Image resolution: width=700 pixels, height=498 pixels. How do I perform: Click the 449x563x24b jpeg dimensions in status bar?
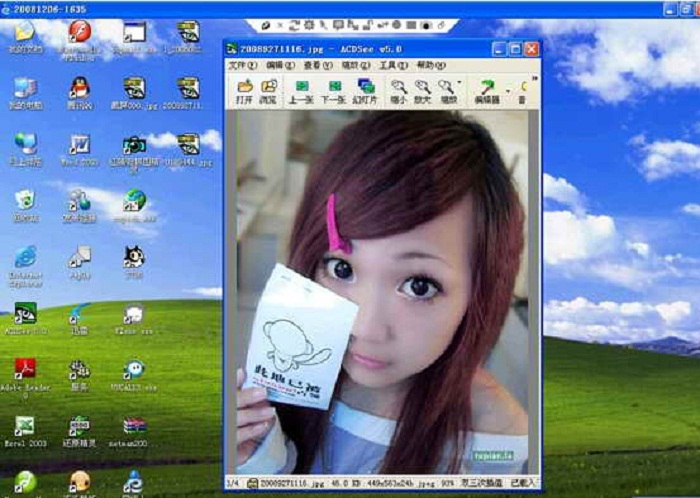402,483
